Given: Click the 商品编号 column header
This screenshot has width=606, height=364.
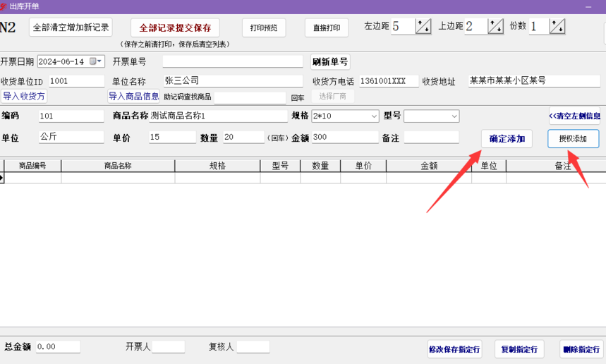Looking at the screenshot, I should pos(32,166).
